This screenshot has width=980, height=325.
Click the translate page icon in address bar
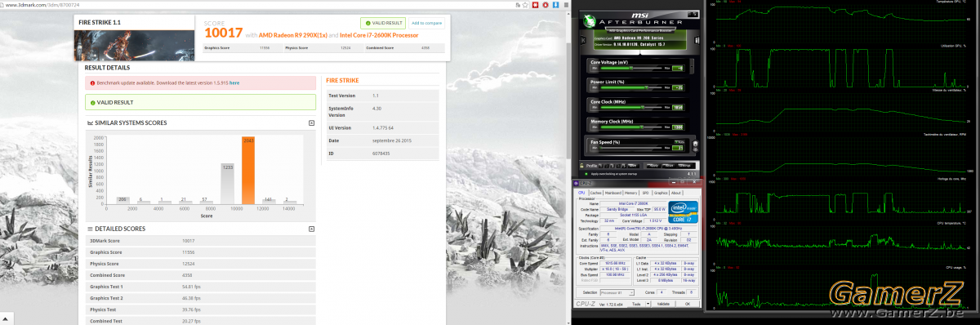pyautogui.click(x=518, y=5)
